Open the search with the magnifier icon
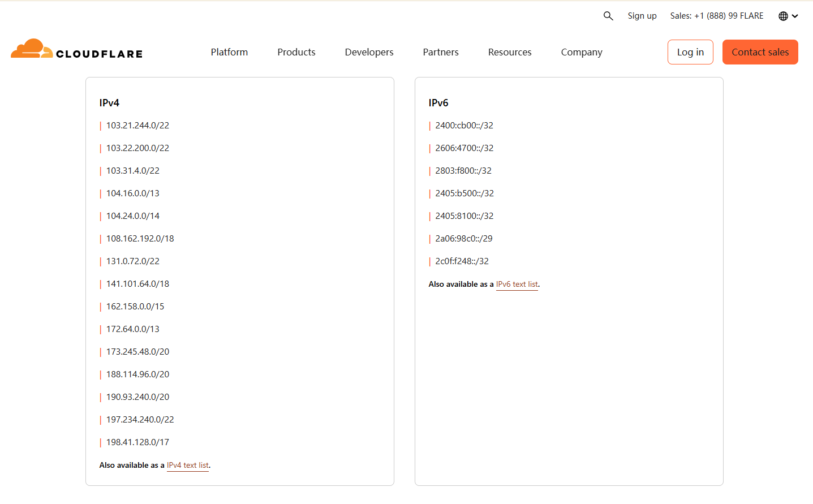Image resolution: width=813 pixels, height=504 pixels. [608, 16]
